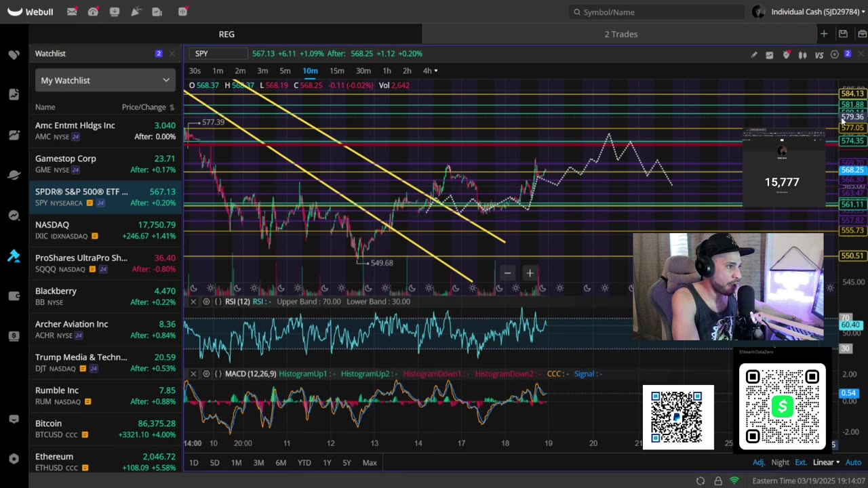868x488 pixels.
Task: Click the chart link group 2 badge
Action: 848,54
